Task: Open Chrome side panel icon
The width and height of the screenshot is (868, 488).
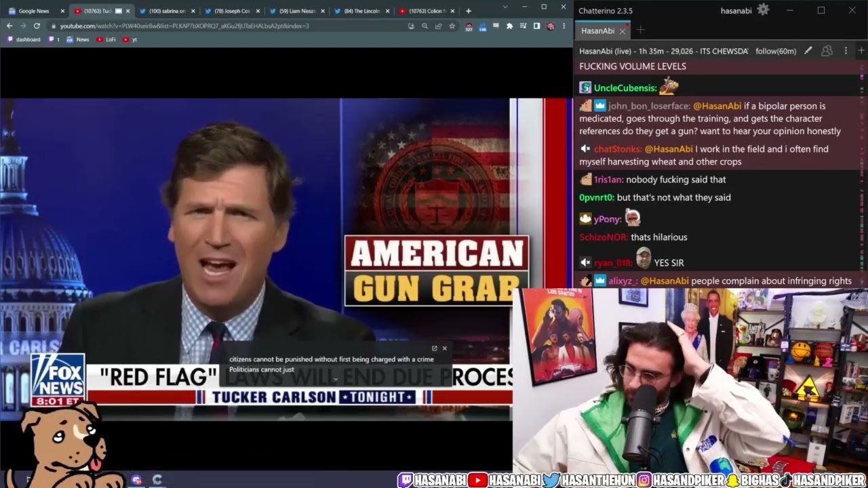Action: (x=536, y=26)
